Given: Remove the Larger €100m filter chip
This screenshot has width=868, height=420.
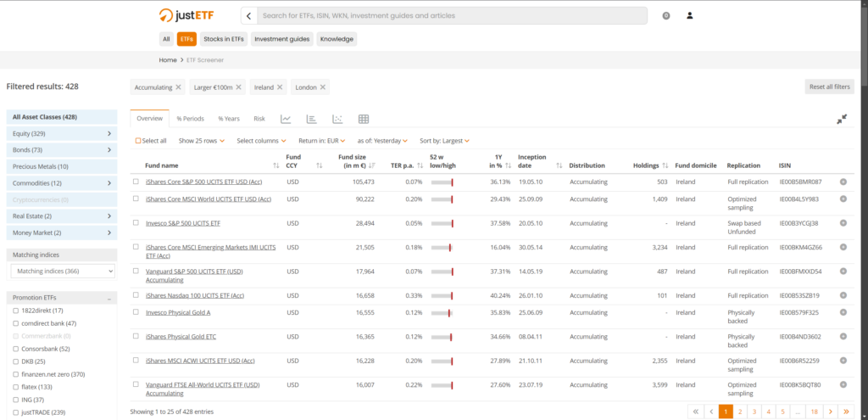Looking at the screenshot, I should (238, 87).
